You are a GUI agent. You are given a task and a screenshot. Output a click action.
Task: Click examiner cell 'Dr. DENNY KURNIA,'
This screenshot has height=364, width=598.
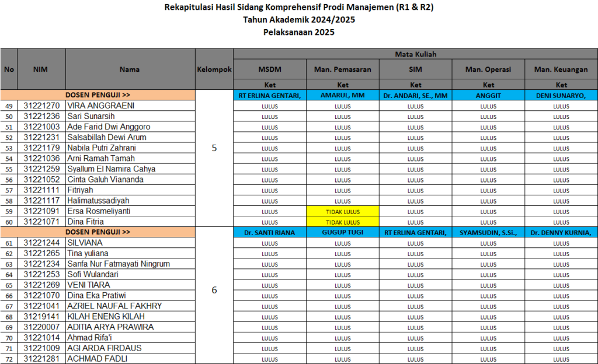[x=561, y=232]
